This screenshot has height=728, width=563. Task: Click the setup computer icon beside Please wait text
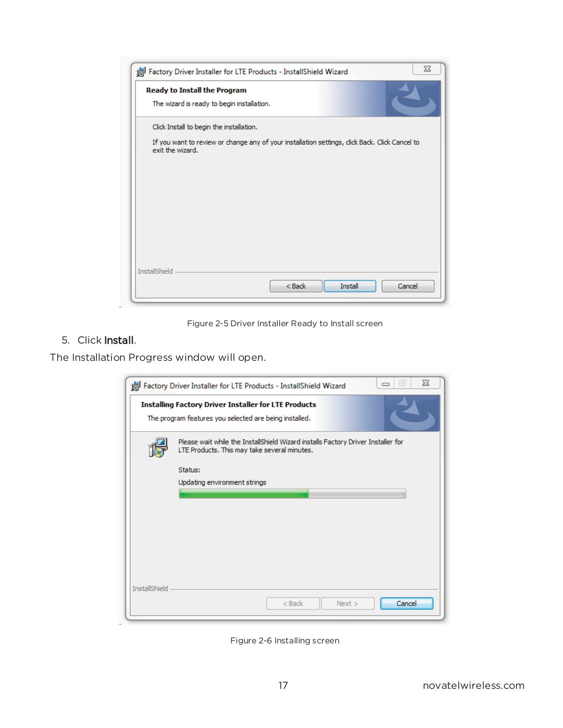(x=158, y=447)
